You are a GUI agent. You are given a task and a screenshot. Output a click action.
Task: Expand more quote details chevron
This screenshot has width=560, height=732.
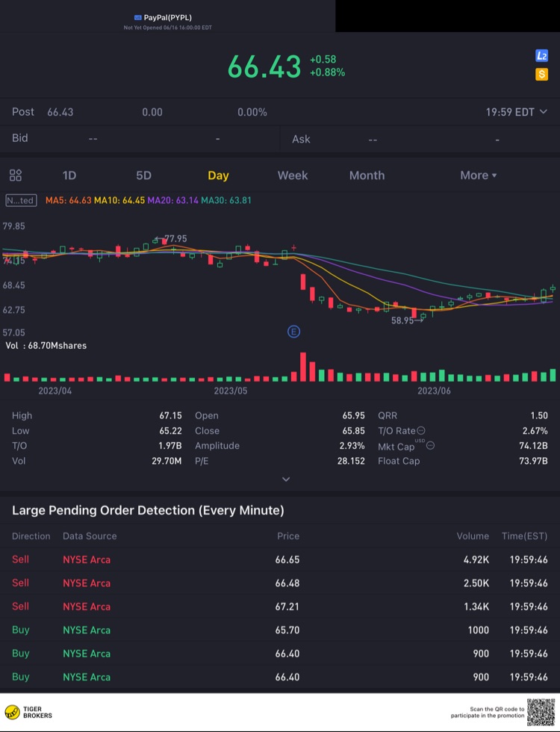(286, 480)
